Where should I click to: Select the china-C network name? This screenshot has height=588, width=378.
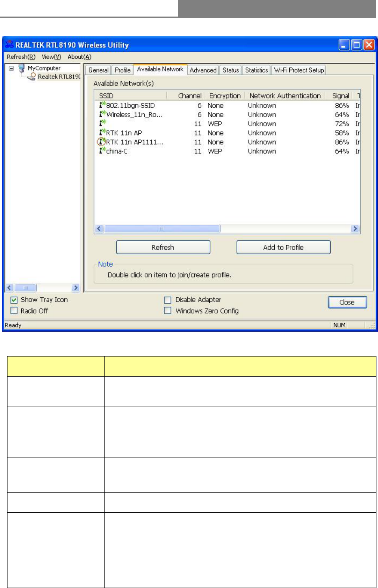pos(117,151)
